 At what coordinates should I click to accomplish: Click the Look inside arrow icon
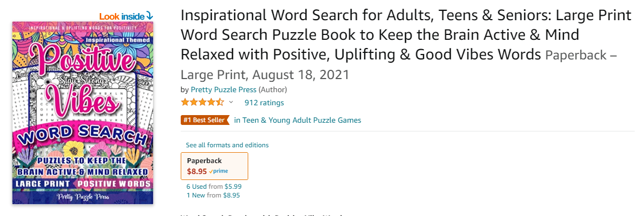tap(149, 16)
